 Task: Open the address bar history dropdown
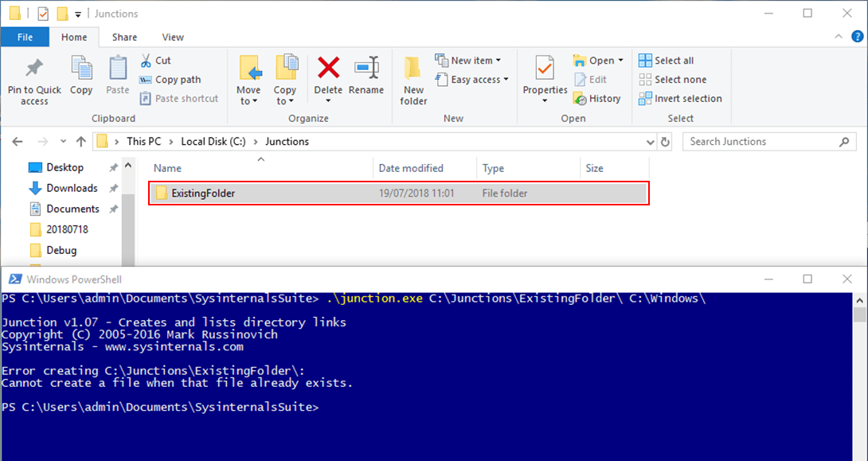point(651,142)
